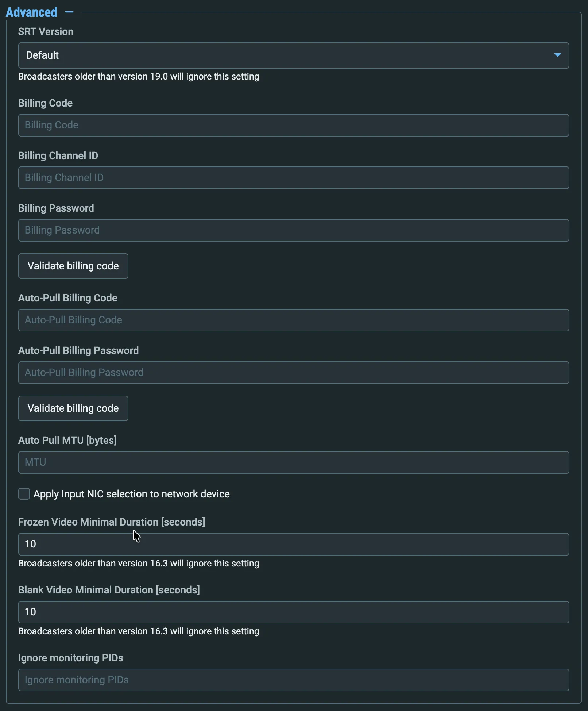The height and width of the screenshot is (711, 588).
Task: Click first Validate billing code button
Action: (73, 266)
